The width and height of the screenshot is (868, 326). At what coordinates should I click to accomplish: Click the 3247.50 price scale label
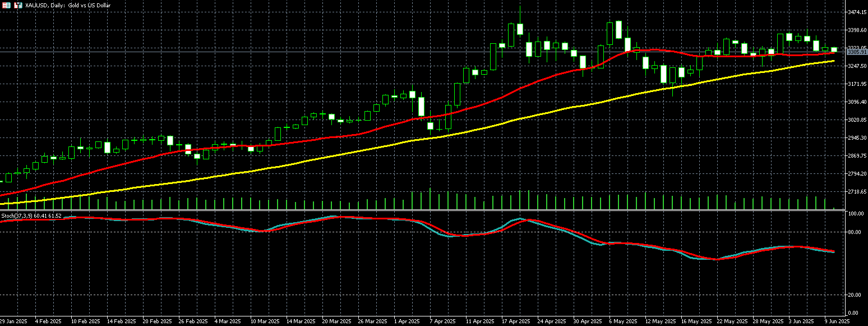pyautogui.click(x=857, y=66)
